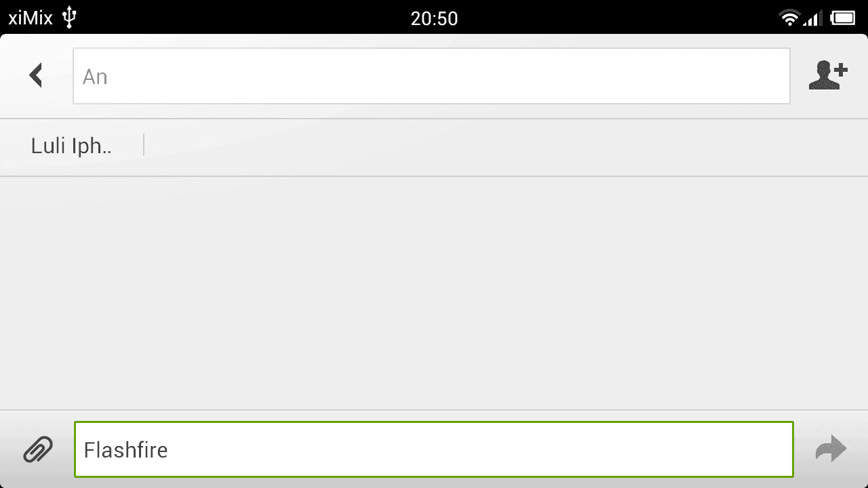Tap the xiMix carrier label
The image size is (868, 488).
click(31, 18)
